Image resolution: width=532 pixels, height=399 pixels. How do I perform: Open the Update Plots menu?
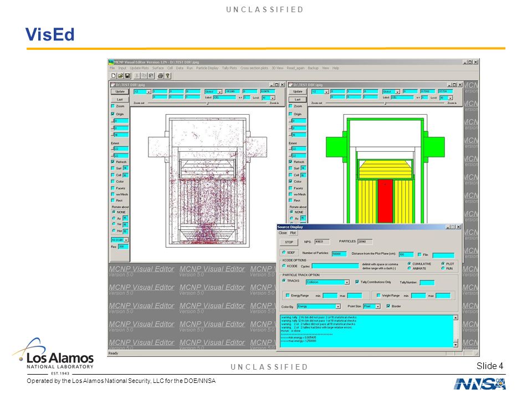click(x=139, y=68)
